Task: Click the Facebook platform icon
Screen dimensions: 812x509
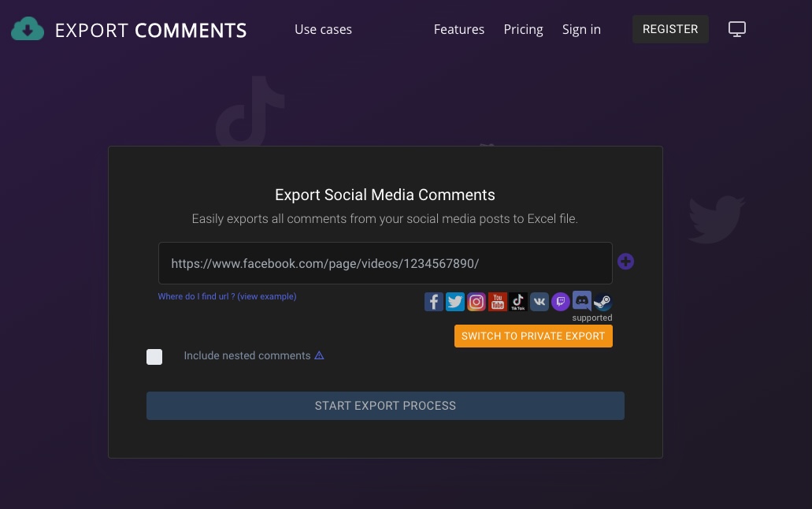Action: click(433, 301)
